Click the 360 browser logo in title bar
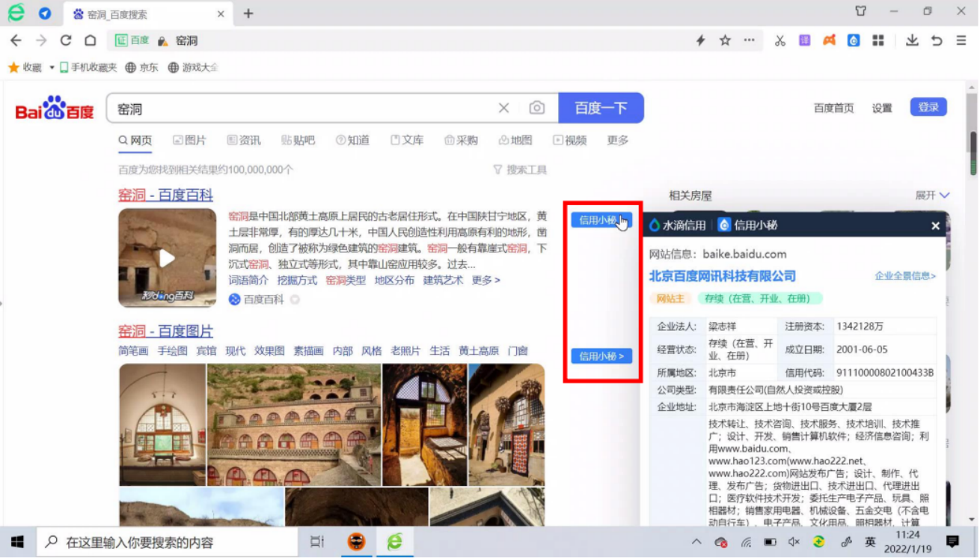This screenshot has height=560, width=980. 16,13
